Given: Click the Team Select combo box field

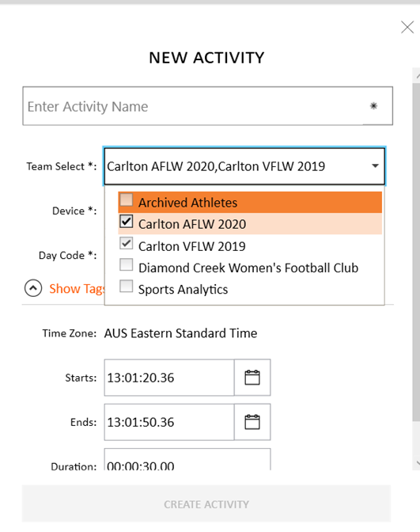Looking at the screenshot, I should tap(244, 166).
